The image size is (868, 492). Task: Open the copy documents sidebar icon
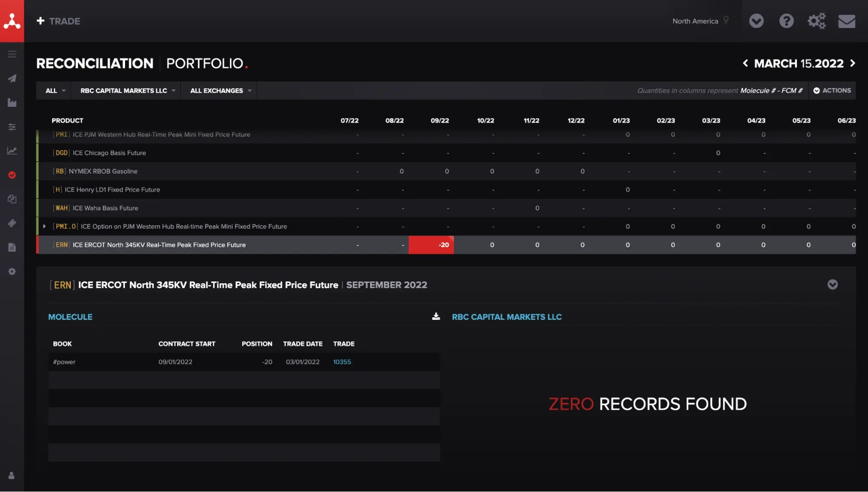tap(12, 199)
